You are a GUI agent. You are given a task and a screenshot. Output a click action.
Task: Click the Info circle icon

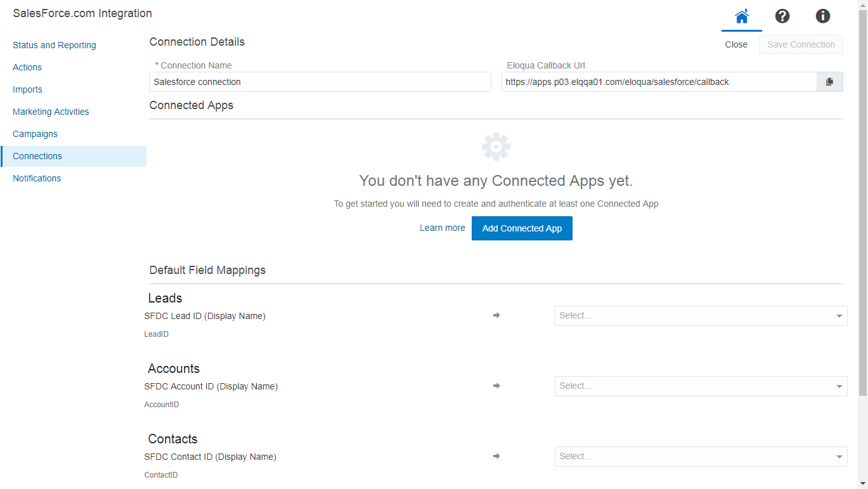[822, 16]
